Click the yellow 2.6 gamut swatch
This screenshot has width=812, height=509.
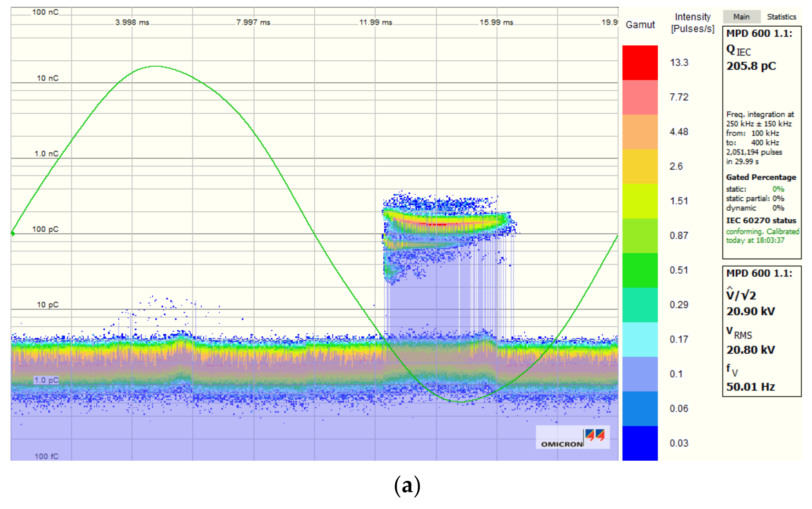[x=640, y=167]
